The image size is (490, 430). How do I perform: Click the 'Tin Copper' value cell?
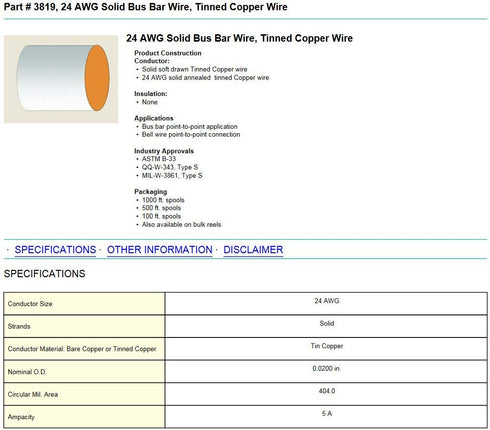(326, 349)
